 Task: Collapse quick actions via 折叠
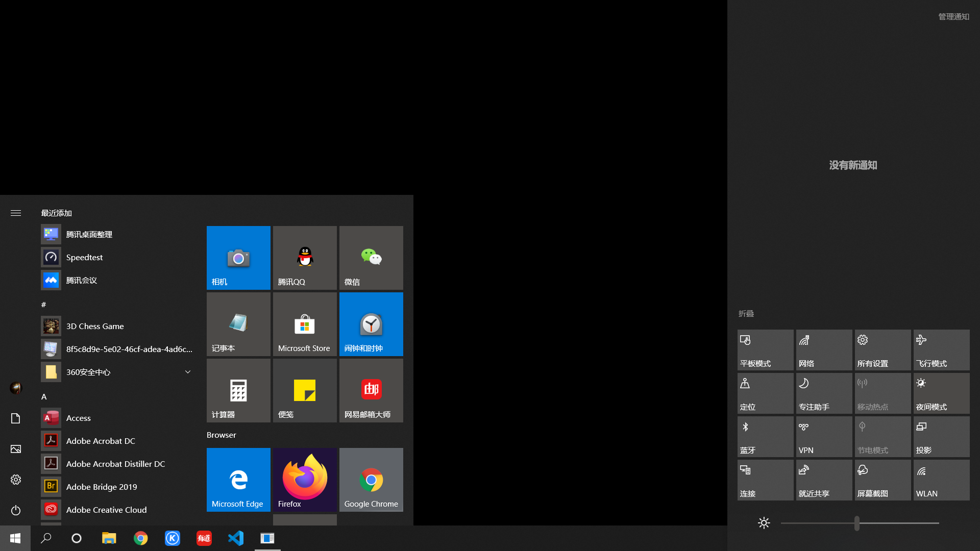[x=746, y=314]
